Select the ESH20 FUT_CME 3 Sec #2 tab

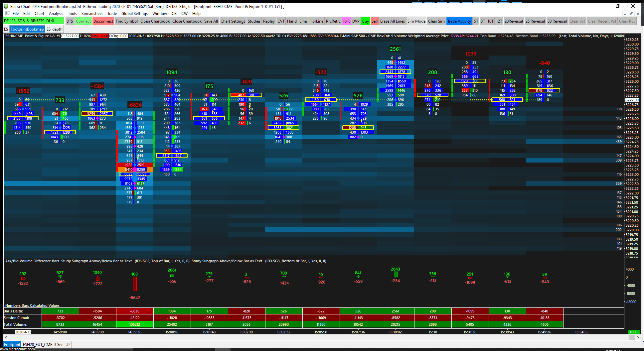[47, 345]
